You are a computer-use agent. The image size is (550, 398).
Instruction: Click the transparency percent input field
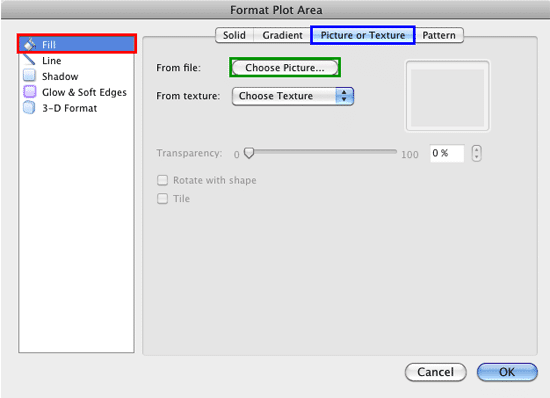[x=447, y=153]
